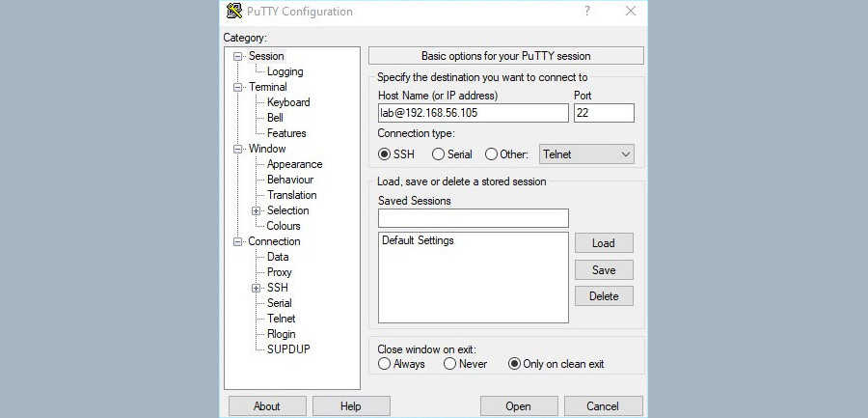Open Appearance settings in category tree

294,164
